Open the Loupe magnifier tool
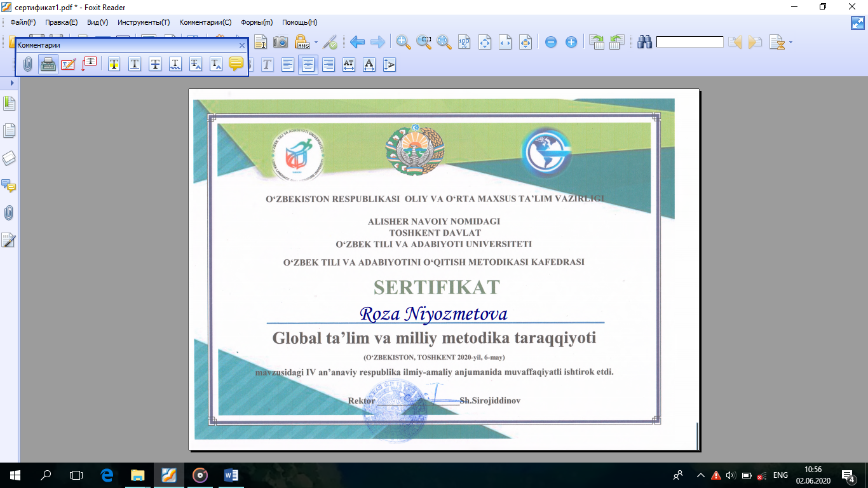Image resolution: width=868 pixels, height=488 pixels. point(444,43)
